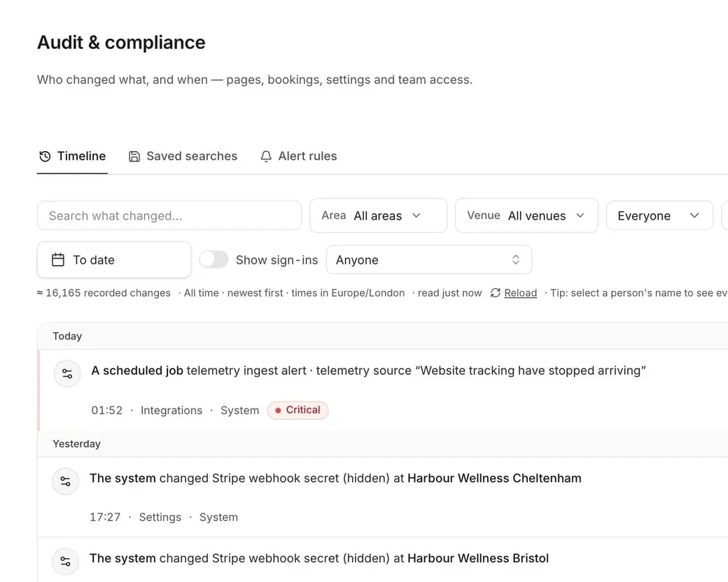The width and height of the screenshot is (728, 582).
Task: Click settings icon on telemetry ingest alert row
Action: [67, 374]
